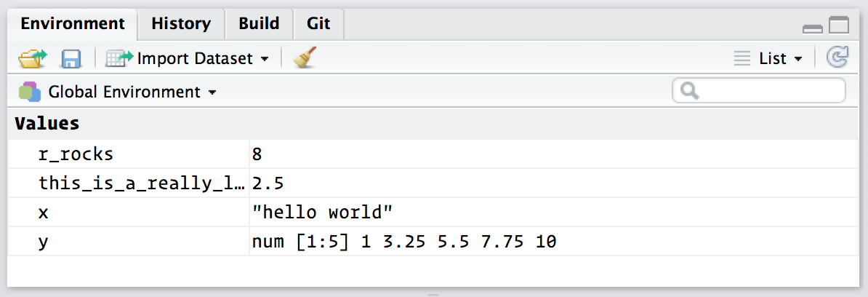Clear all objects with the broom icon

click(305, 58)
